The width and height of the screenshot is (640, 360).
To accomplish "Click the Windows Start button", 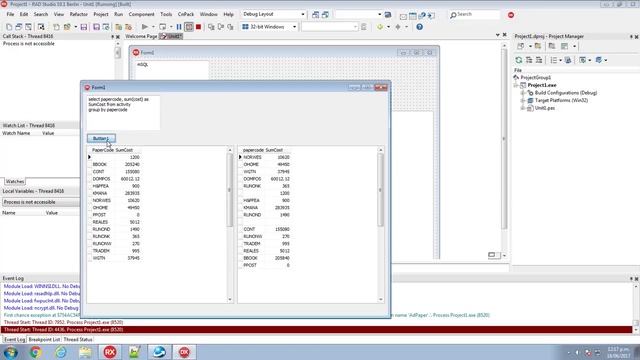I will tap(11, 352).
